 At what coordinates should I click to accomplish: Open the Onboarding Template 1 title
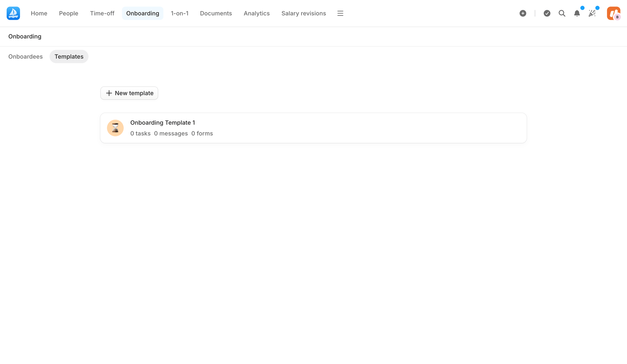click(x=163, y=122)
